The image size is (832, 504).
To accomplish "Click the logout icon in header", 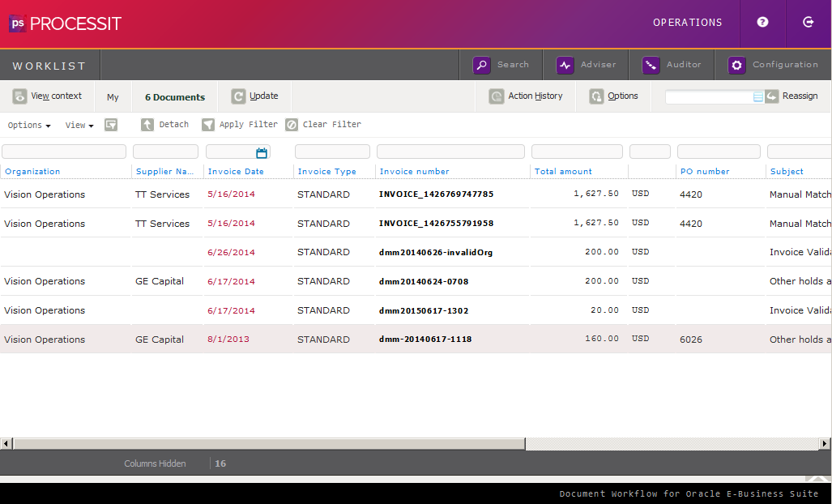I will tap(808, 23).
